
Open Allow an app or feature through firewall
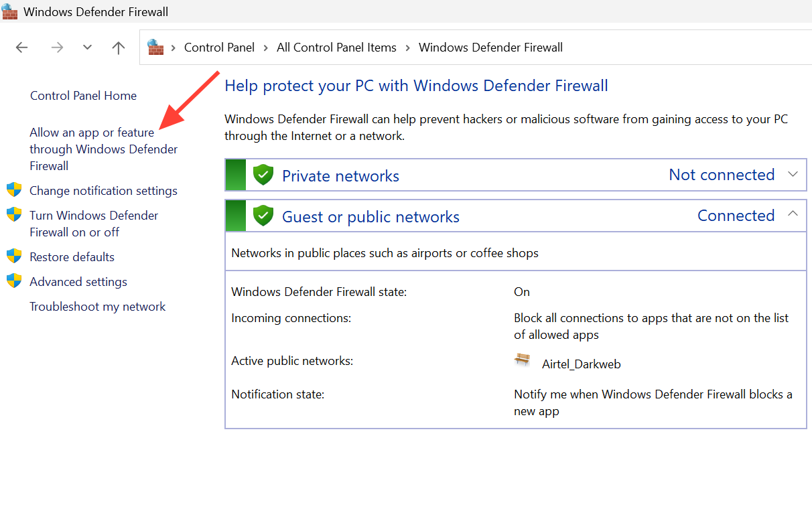coord(104,149)
